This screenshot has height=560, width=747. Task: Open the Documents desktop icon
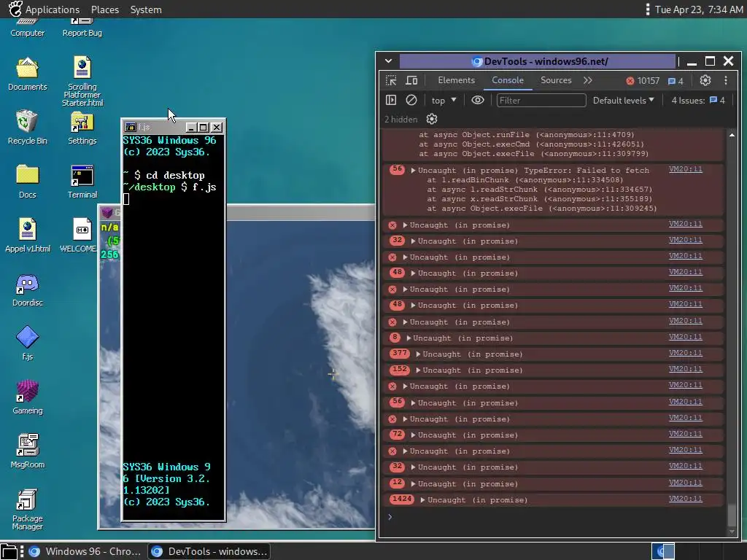point(27,74)
